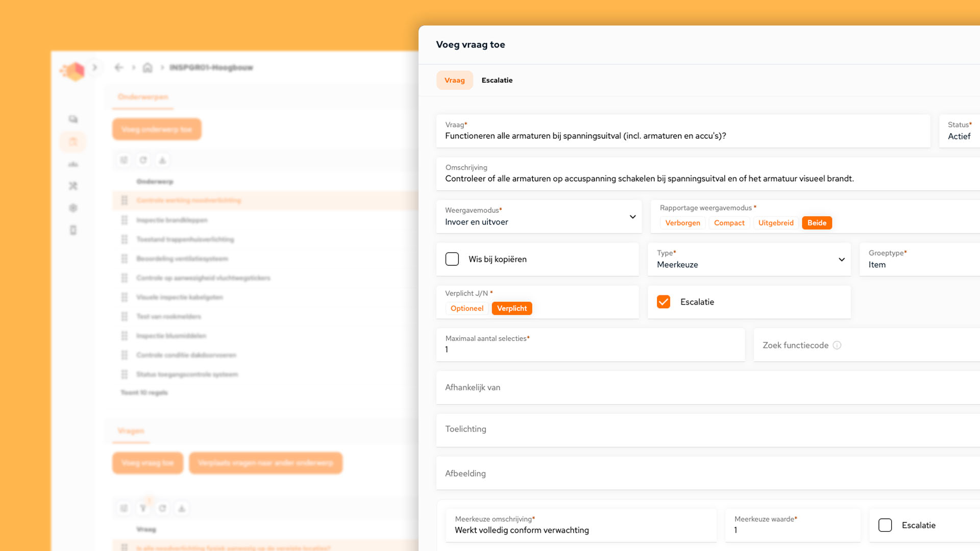The height and width of the screenshot is (551, 980).
Task: Click the home icon in breadcrumb
Action: pyautogui.click(x=148, y=67)
